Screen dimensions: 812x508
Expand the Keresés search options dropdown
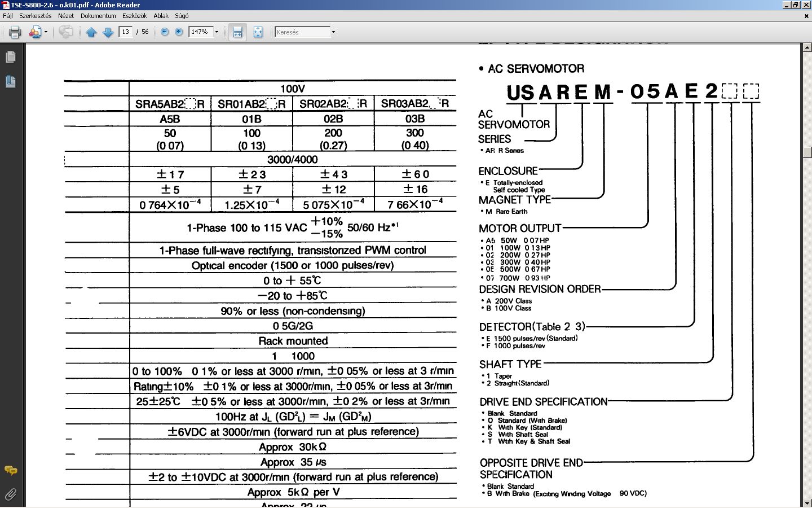click(x=333, y=32)
